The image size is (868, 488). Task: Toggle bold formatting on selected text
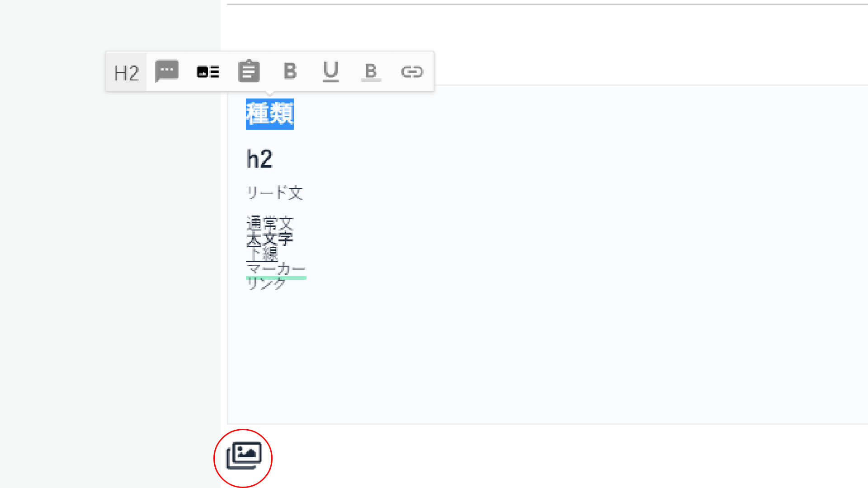click(x=290, y=71)
